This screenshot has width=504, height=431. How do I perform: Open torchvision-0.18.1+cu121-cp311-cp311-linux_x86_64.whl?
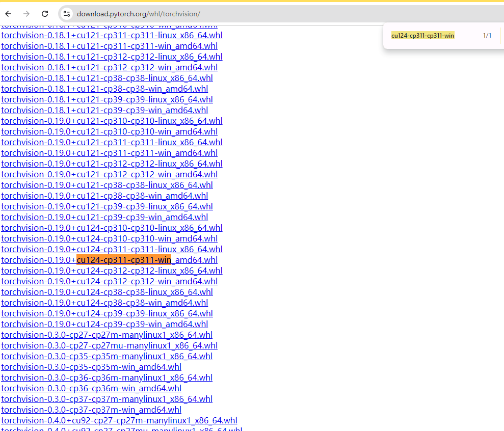(112, 35)
